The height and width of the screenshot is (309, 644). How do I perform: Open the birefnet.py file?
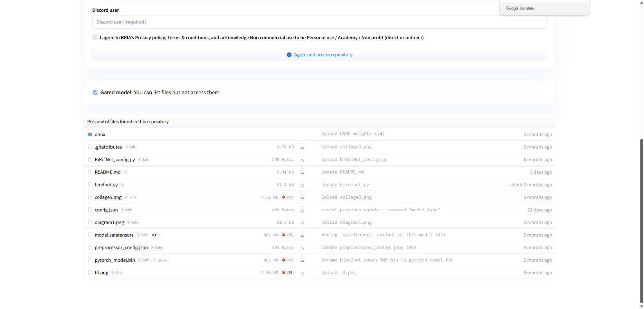click(106, 185)
